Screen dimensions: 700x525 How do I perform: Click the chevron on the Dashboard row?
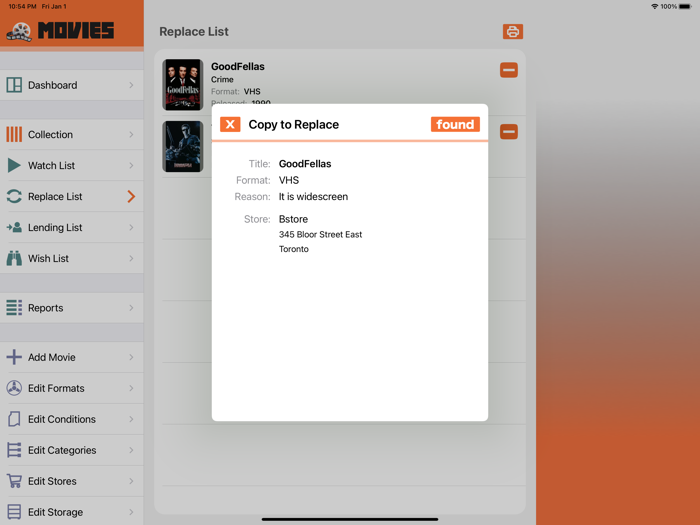point(131,85)
